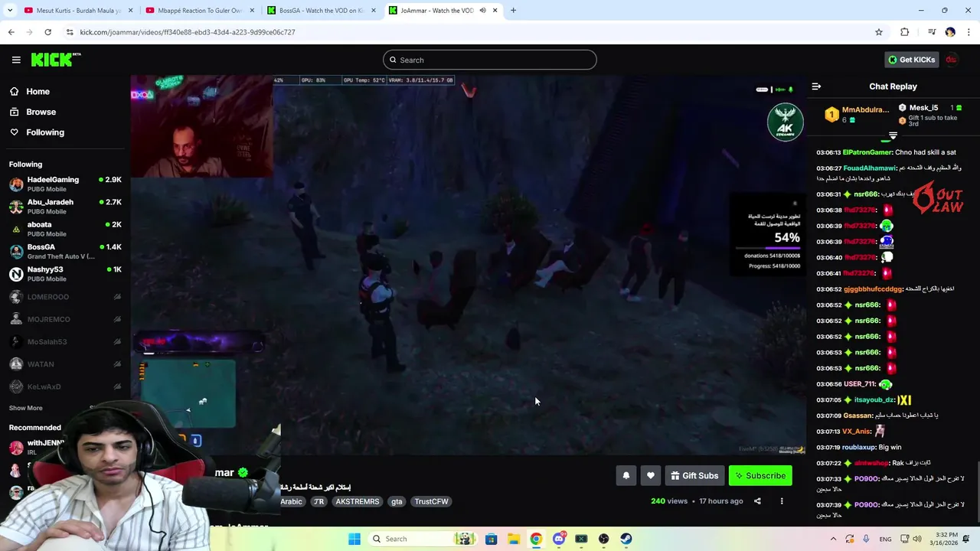
Task: Open offline channel LOMEROOO
Action: [65, 297]
